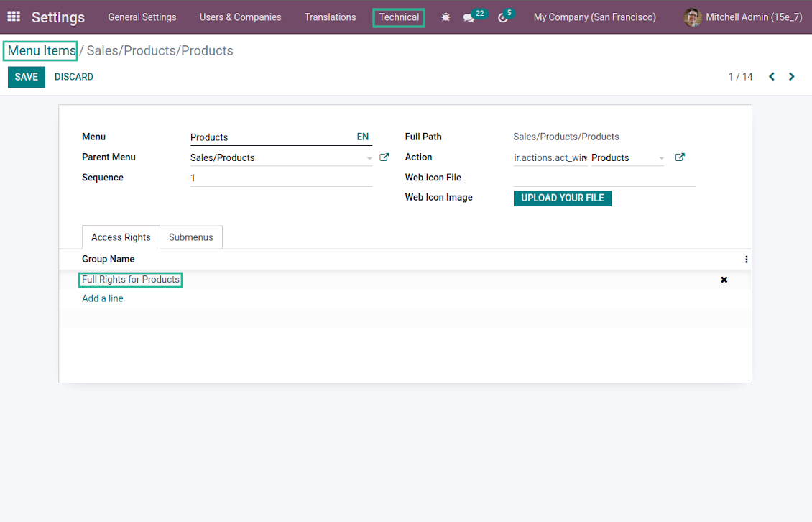Screen dimensions: 812x522
Task: Switch to the Submenus tab
Action: (191, 237)
